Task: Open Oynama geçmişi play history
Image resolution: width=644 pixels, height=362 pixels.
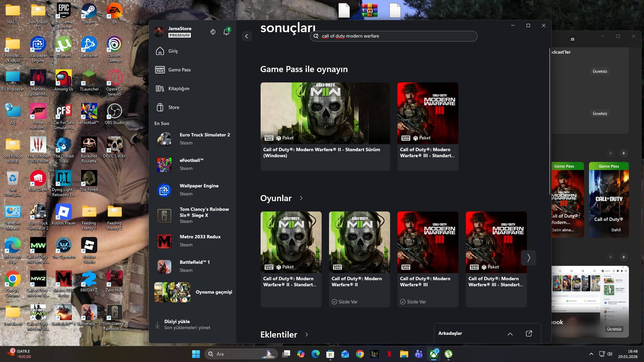Action: point(193,292)
